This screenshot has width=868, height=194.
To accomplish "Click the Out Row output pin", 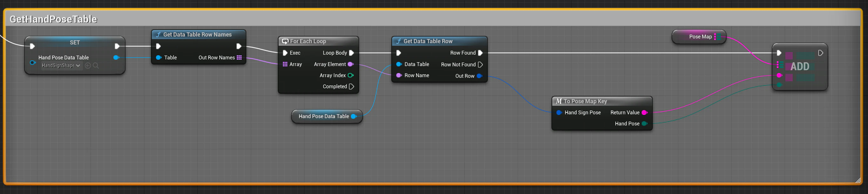I will click(479, 76).
